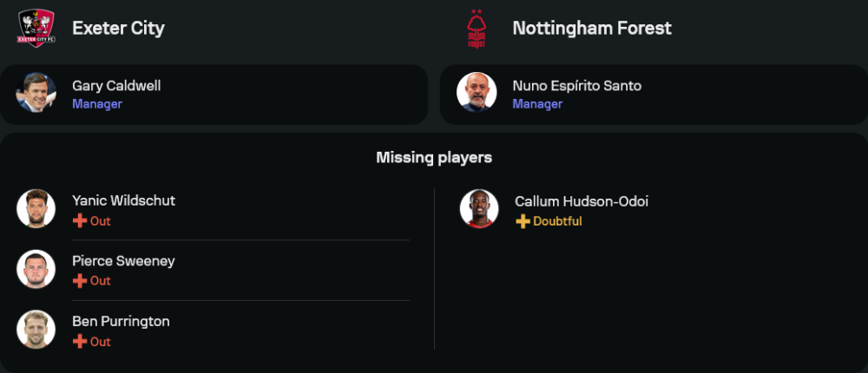Click Pierce Sweeney's player avatar
868x373 pixels.
click(36, 269)
